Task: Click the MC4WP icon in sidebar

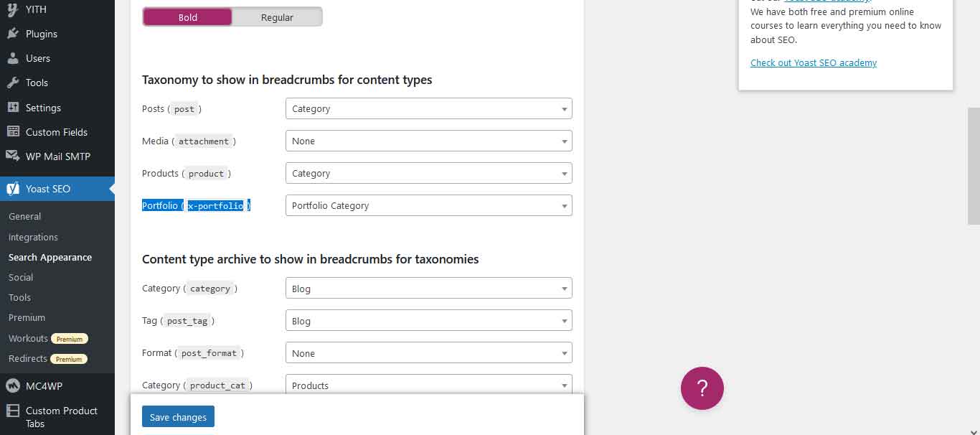Action: click(x=13, y=386)
